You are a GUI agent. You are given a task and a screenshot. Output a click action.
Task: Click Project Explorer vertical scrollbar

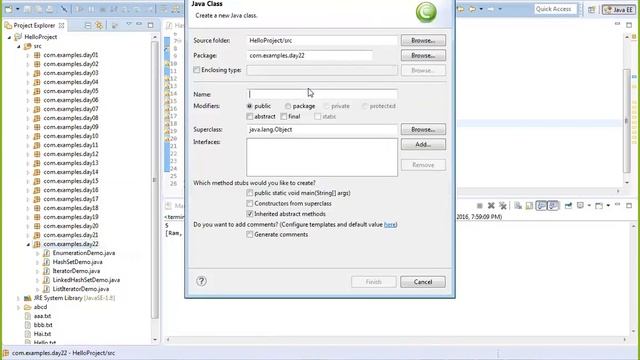(x=155, y=180)
